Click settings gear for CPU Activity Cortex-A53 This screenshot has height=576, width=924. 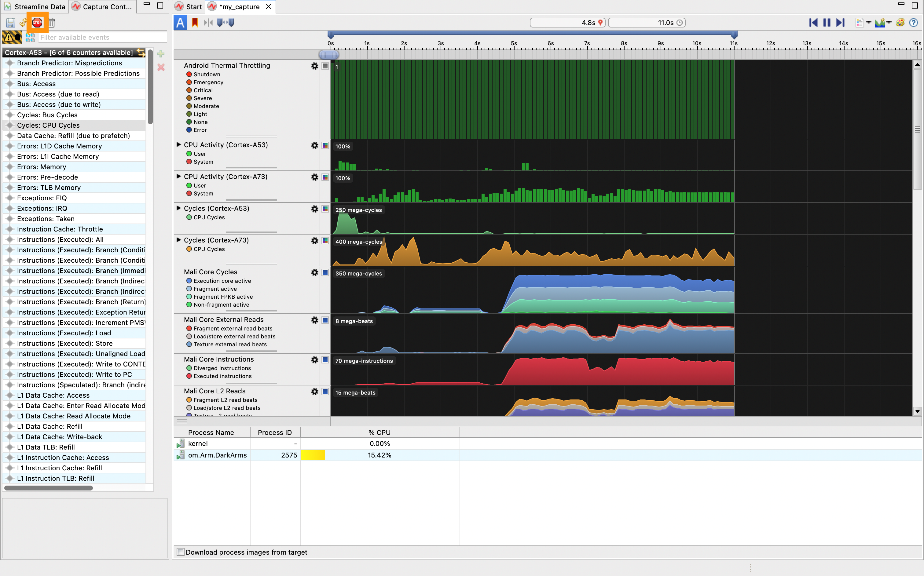[x=315, y=145]
